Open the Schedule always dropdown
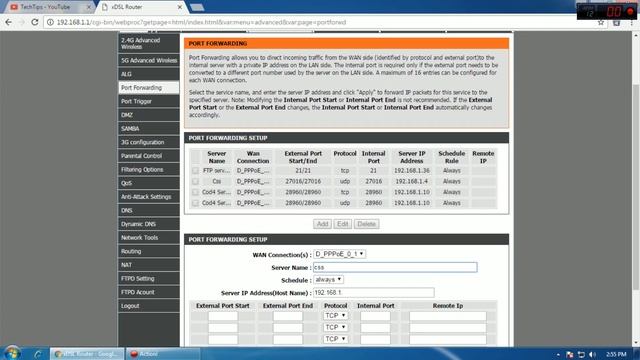The image size is (640, 360). tap(328, 280)
